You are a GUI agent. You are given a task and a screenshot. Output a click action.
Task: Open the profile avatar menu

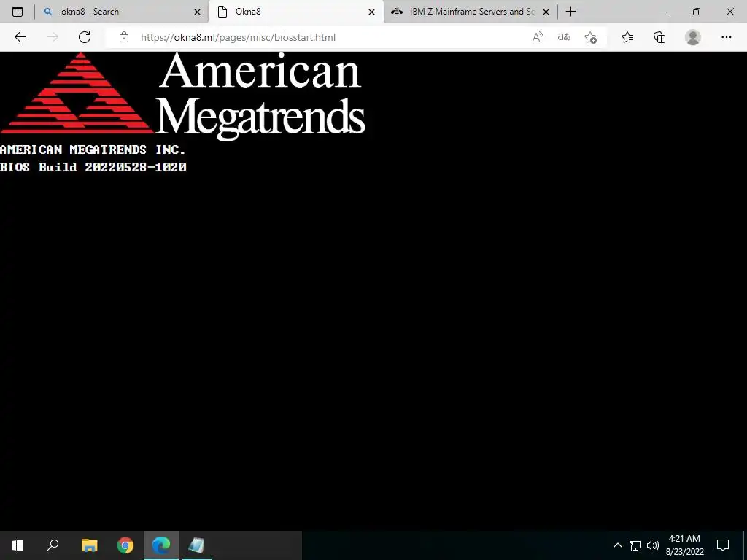(693, 37)
